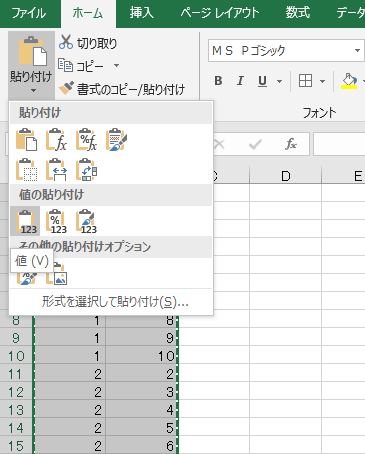Viewport: 365px width, 454px height.
Task: Select row 10 header
Action: [x=16, y=356]
